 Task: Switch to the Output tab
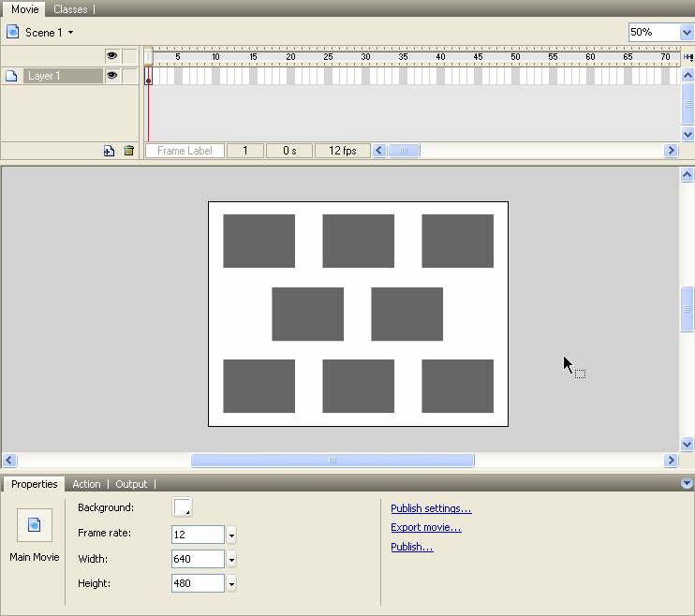131,484
